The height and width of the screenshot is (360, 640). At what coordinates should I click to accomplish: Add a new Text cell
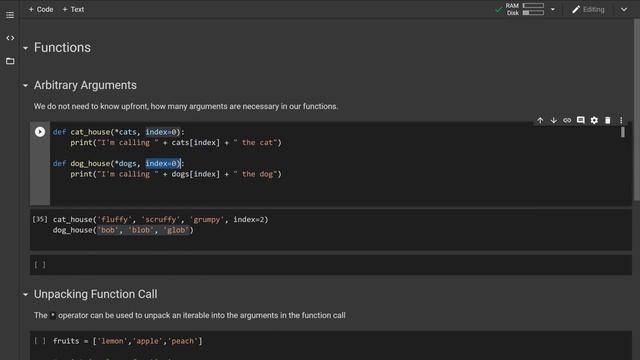pyautogui.click(x=73, y=9)
